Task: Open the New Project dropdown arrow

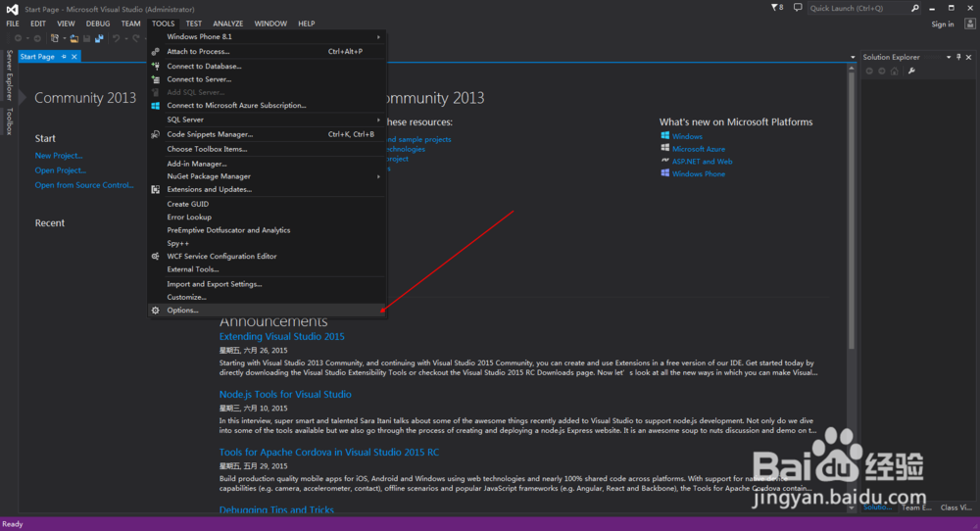Action: 64,39
